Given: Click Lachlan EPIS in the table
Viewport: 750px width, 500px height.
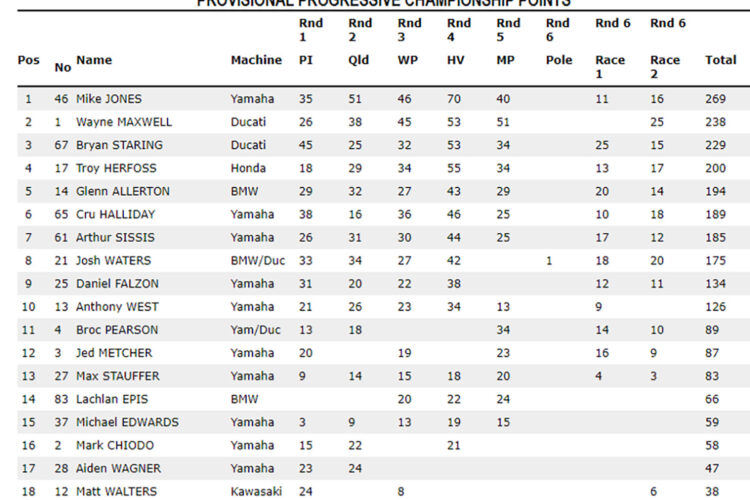Looking at the screenshot, I should click(x=112, y=399).
